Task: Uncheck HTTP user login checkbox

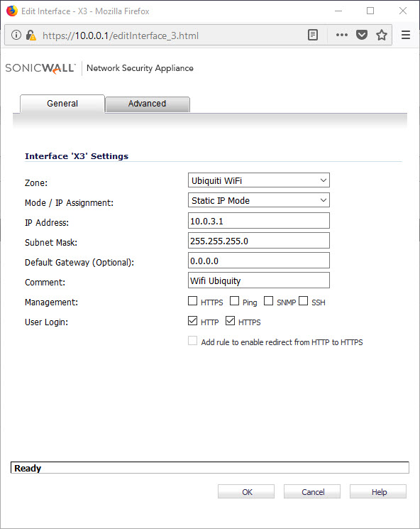Action: click(x=192, y=320)
